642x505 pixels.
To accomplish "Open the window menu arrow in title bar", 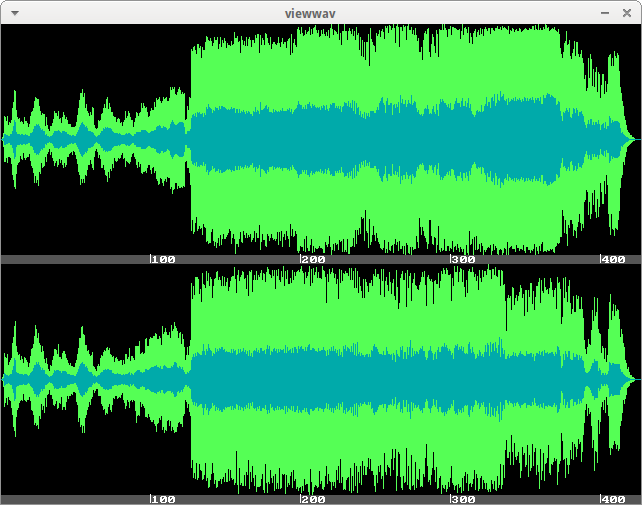I will click(x=15, y=13).
